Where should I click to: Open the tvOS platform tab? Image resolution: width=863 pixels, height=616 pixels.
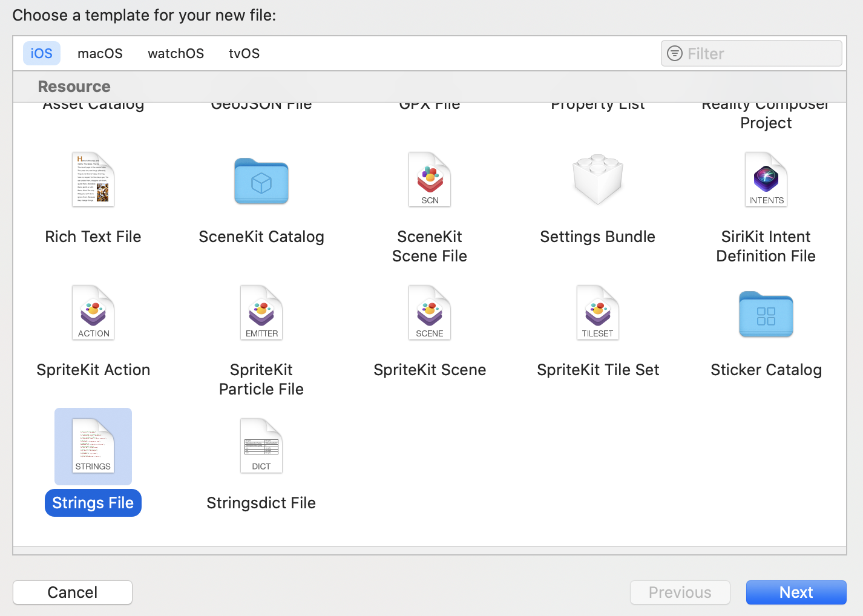(x=244, y=53)
